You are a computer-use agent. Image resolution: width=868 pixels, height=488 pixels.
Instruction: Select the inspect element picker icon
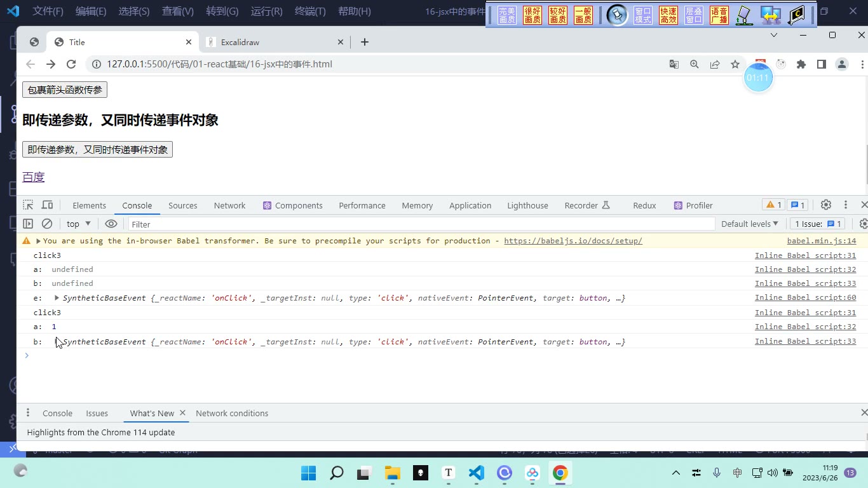click(x=28, y=205)
